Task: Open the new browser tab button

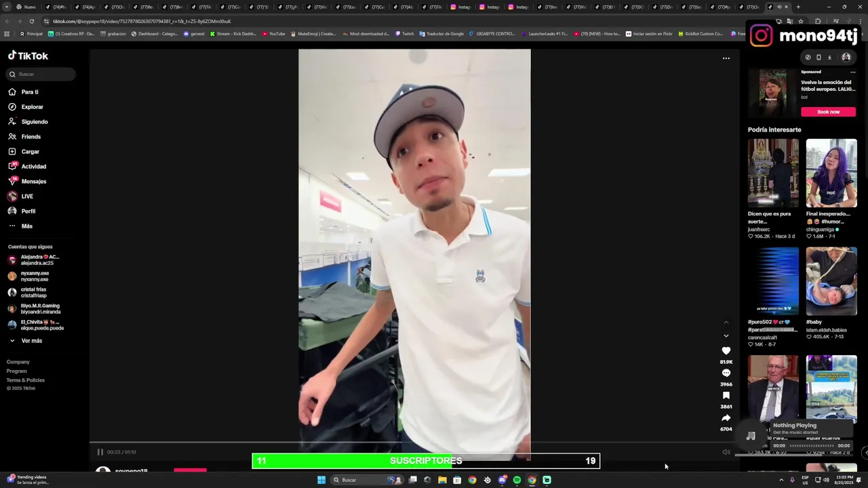Action: pos(797,7)
